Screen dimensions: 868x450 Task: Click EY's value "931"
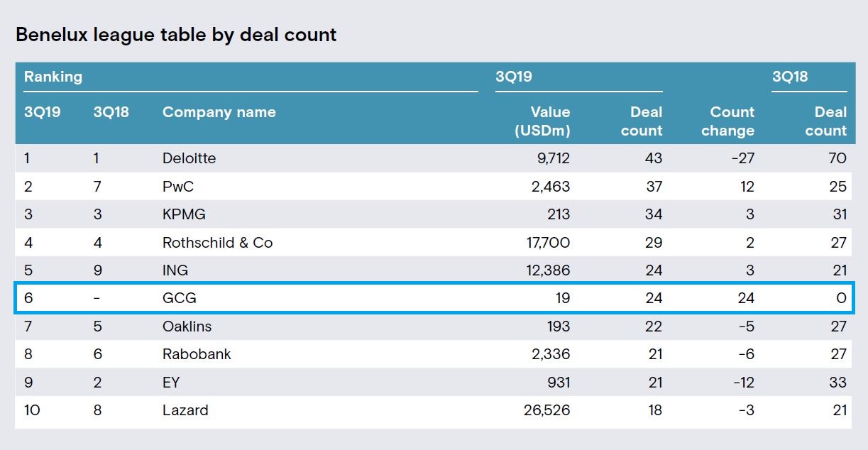[559, 383]
